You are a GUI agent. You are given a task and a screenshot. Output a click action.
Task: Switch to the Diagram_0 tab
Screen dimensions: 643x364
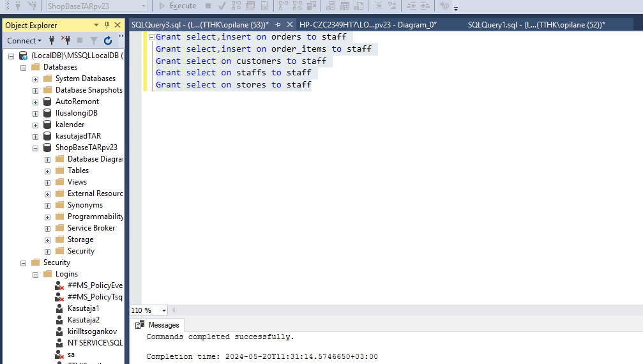click(x=367, y=25)
